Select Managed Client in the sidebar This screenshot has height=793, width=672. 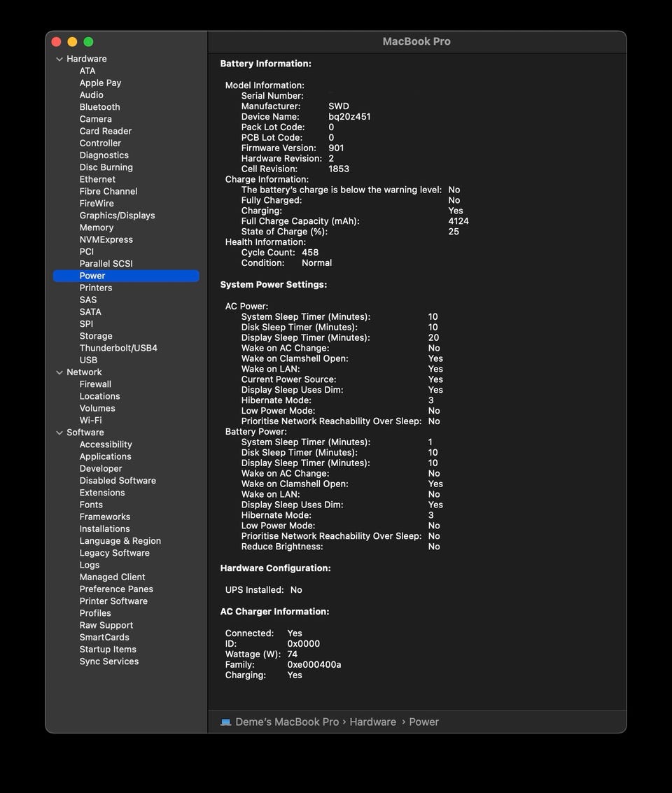click(x=112, y=577)
